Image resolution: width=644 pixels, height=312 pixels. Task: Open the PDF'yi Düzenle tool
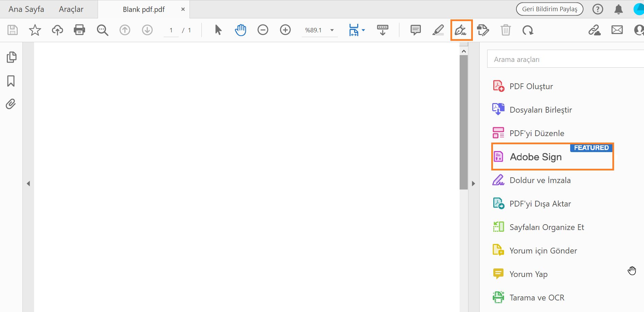pos(528,133)
